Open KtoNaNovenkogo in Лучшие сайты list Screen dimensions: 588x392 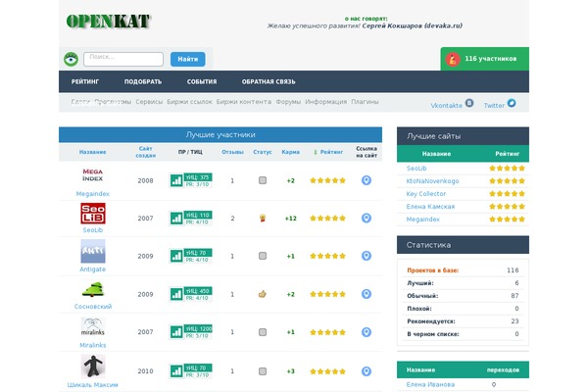tap(432, 181)
